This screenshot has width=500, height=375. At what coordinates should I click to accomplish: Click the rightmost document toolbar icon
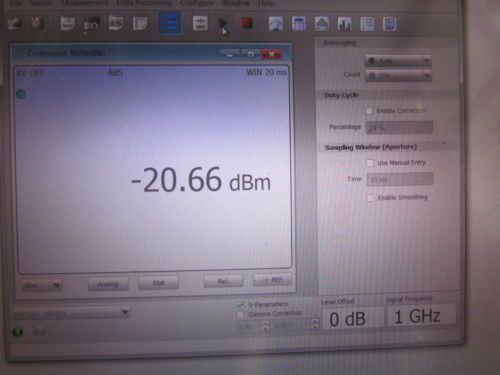click(390, 24)
